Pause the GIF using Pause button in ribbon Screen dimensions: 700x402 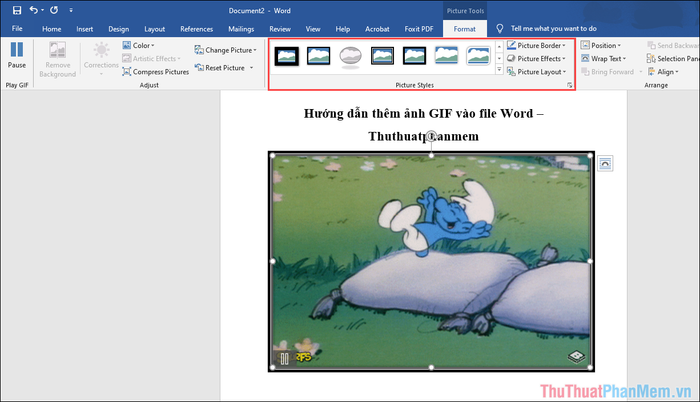coord(17,54)
